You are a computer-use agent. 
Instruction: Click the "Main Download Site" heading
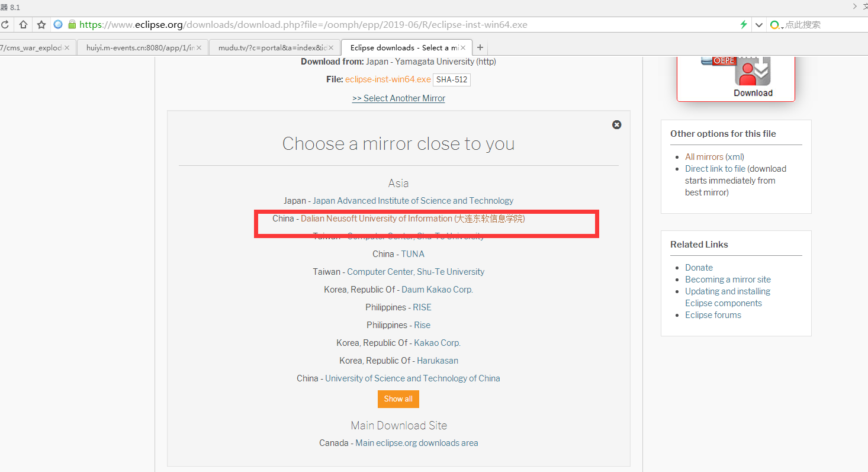tap(398, 425)
